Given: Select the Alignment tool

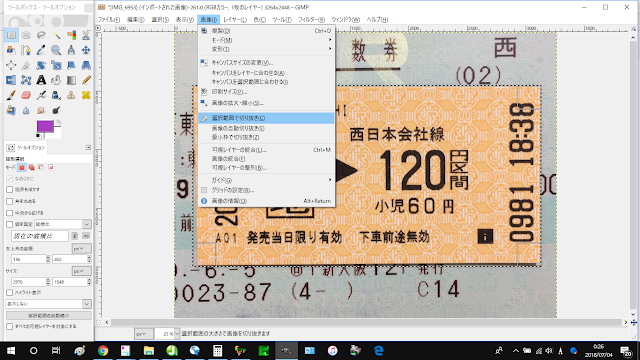Looking at the screenshot, I should (11, 65).
